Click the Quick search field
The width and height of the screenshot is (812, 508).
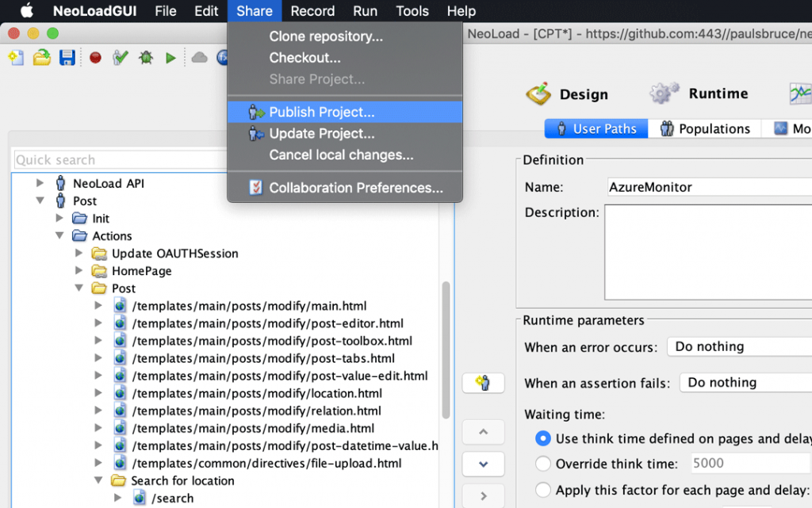click(121, 160)
